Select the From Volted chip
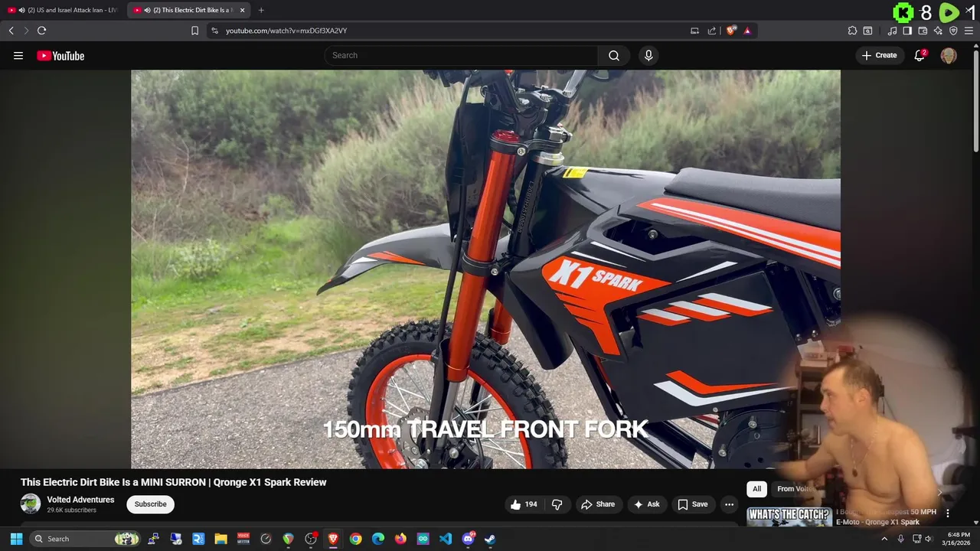Image resolution: width=980 pixels, height=551 pixels. click(x=795, y=489)
